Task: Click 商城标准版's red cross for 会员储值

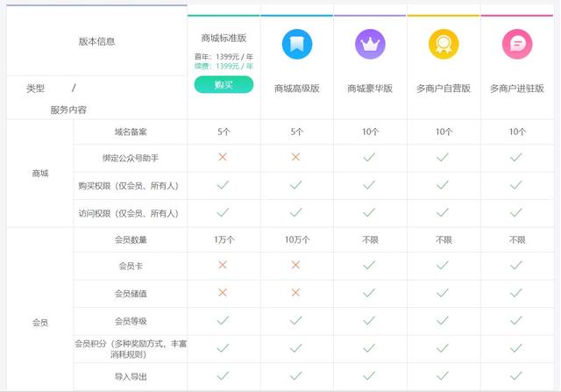Action: 223,293
